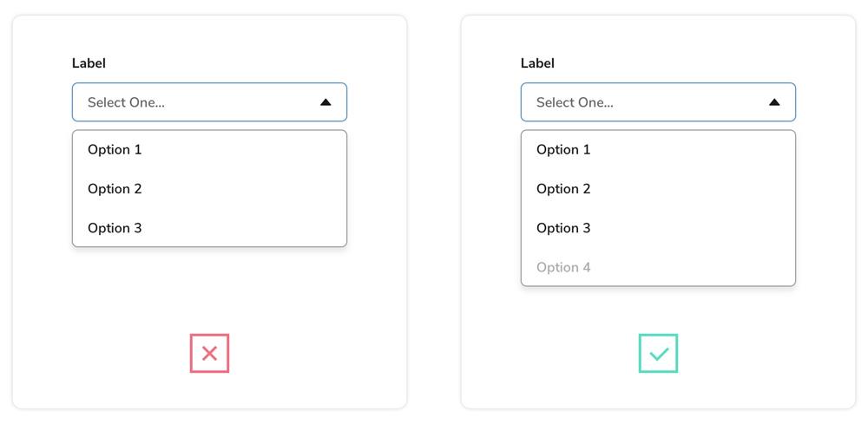868x424 pixels.
Task: Choose Option 1 in the right dropdown list
Action: tap(563, 150)
